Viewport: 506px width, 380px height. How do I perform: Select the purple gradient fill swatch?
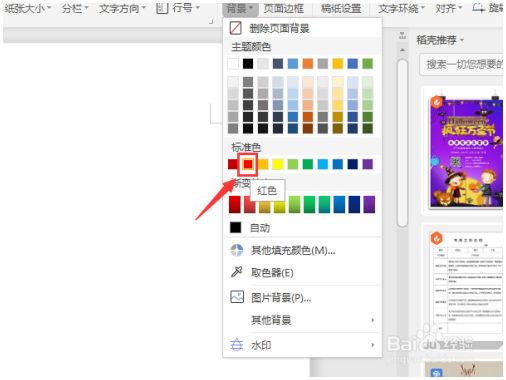369,204
